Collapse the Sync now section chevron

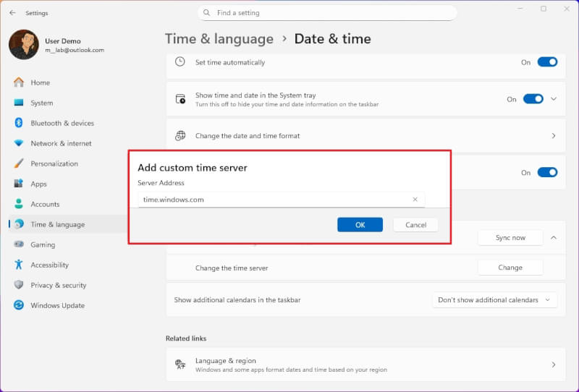[554, 237]
